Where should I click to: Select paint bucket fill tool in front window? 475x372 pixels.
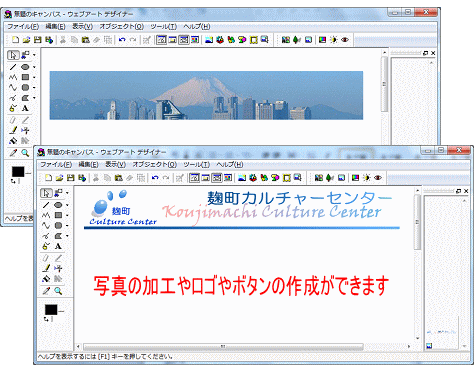click(46, 279)
